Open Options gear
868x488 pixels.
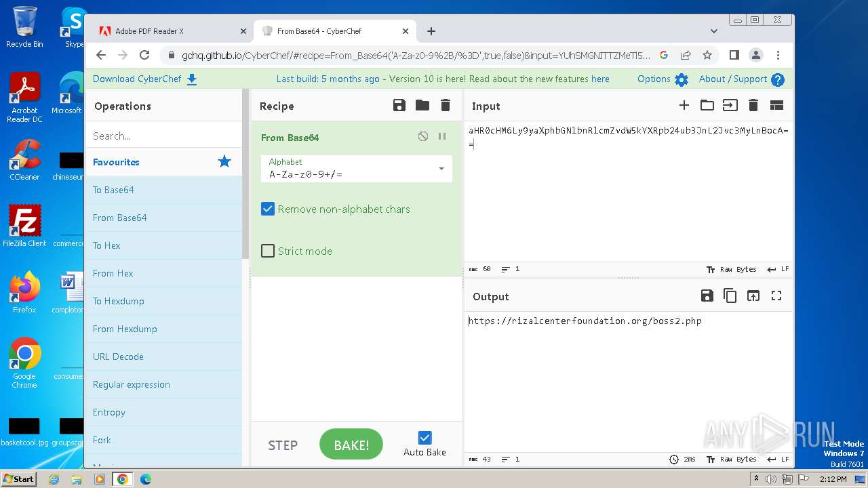point(682,79)
